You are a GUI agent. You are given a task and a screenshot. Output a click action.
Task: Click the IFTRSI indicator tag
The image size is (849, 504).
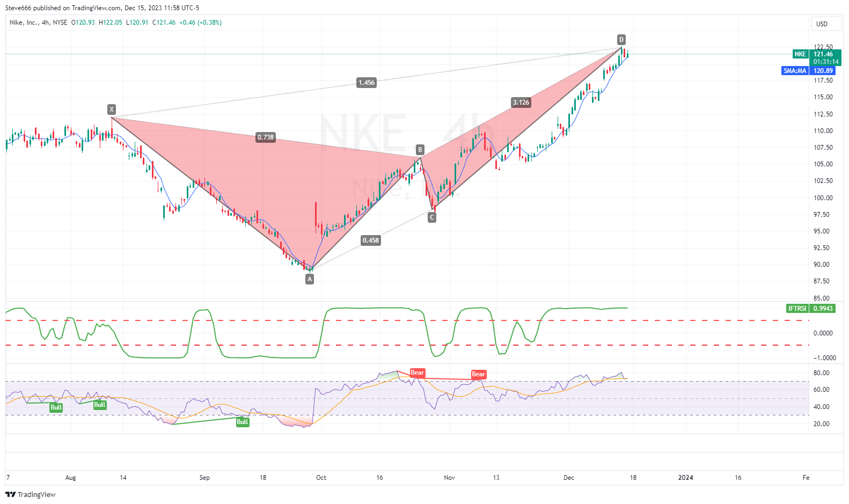pyautogui.click(x=797, y=309)
